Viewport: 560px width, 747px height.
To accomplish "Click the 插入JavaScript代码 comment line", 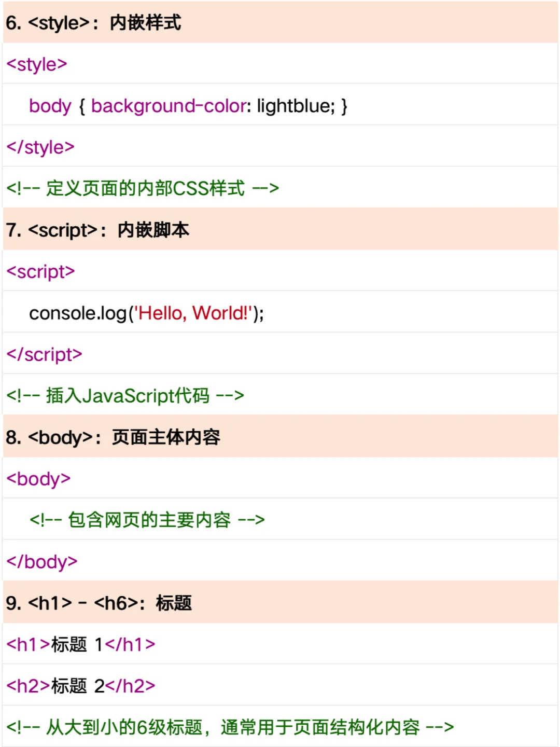I will pyautogui.click(x=124, y=395).
